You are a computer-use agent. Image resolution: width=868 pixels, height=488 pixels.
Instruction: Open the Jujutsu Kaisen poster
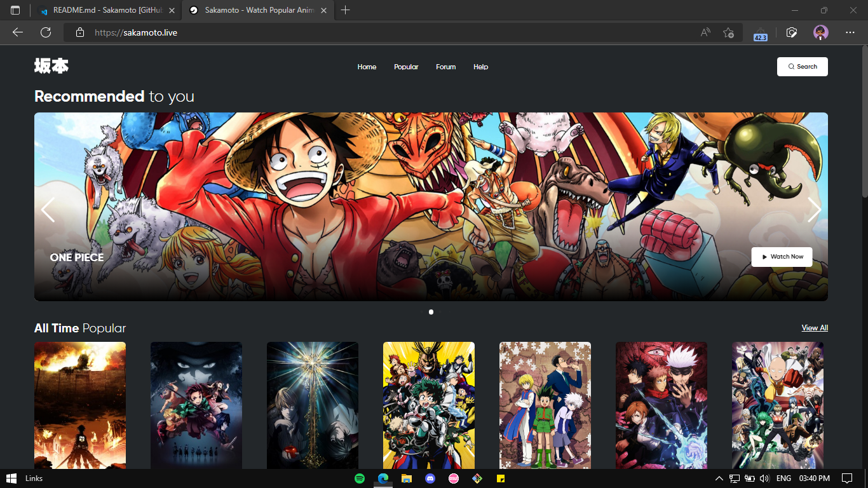[661, 405]
